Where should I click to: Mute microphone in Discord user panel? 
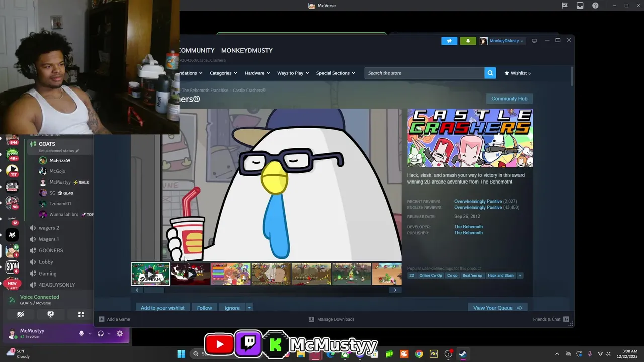click(x=81, y=333)
